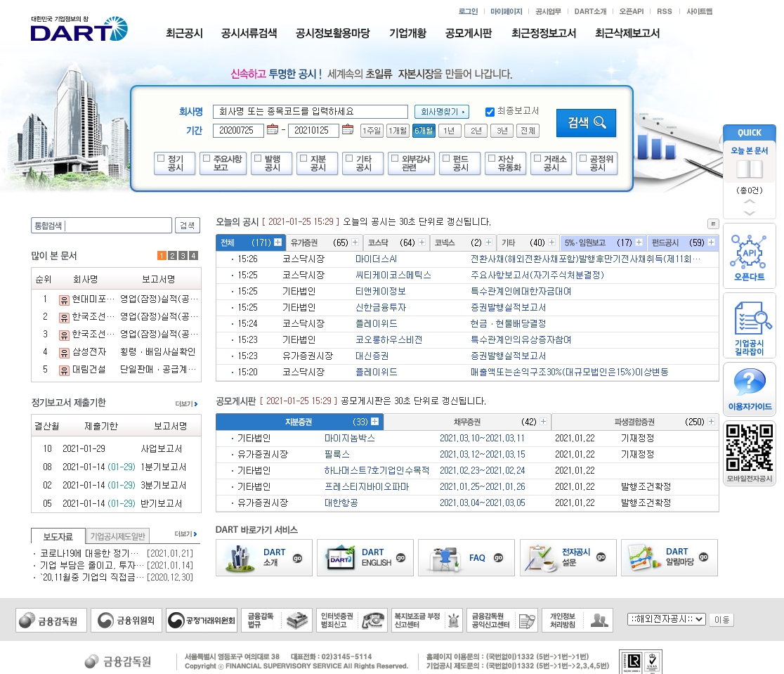Image resolution: width=784 pixels, height=674 pixels.
Task: Switch to 보도자료 tab
Action: coord(58,536)
